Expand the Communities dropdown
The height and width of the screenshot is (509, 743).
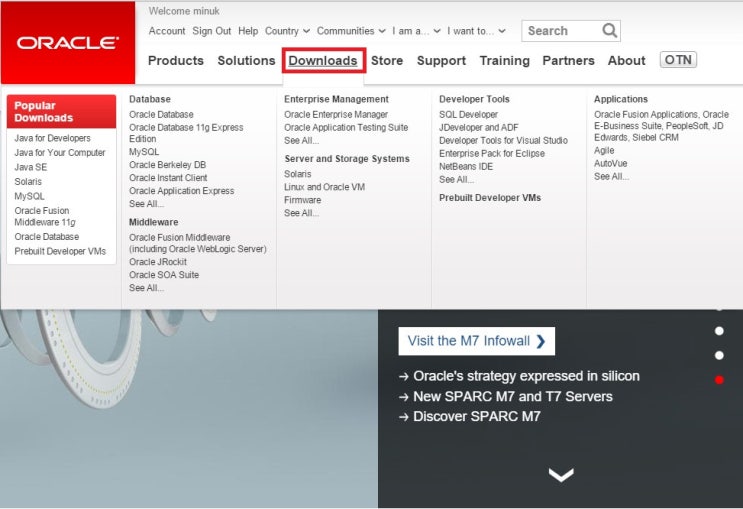pos(351,31)
